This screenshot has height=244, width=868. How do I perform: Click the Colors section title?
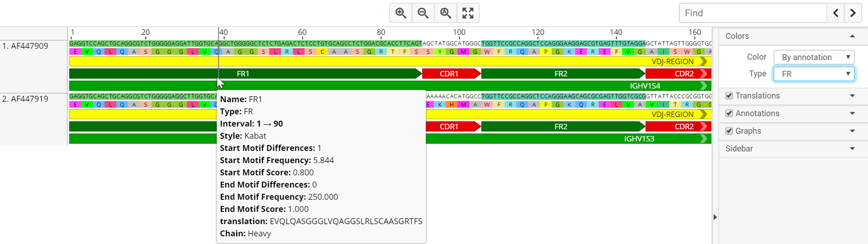click(737, 36)
